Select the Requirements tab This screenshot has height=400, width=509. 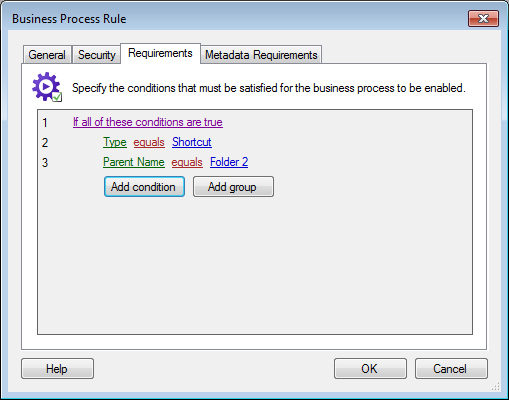(160, 53)
